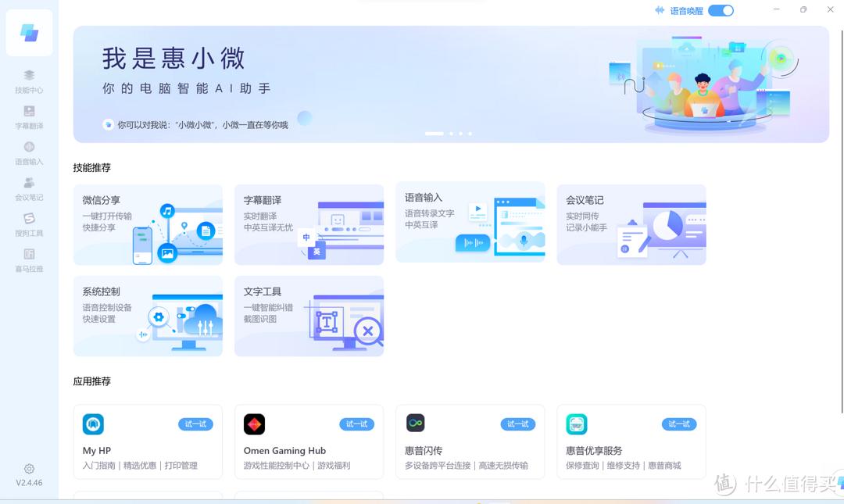This screenshot has width=844, height=504.
Task: Open 惠普闪传 app icon
Action: pyautogui.click(x=415, y=424)
